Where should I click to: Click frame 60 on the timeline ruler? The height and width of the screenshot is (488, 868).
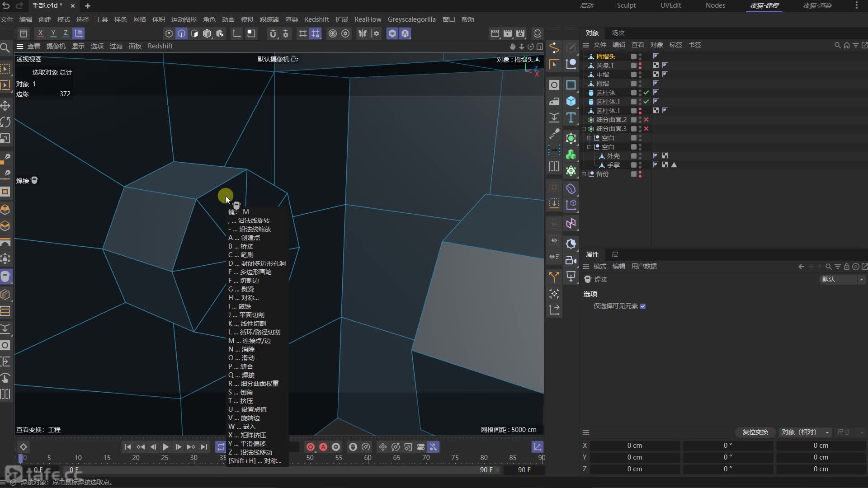point(368,458)
